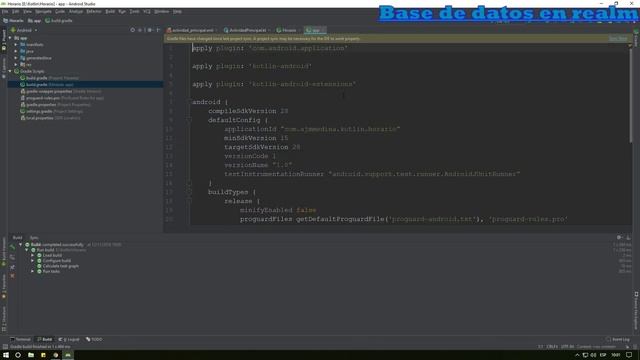640x360 pixels.
Task: Select build.gradle (Project) file
Action: click(49, 78)
